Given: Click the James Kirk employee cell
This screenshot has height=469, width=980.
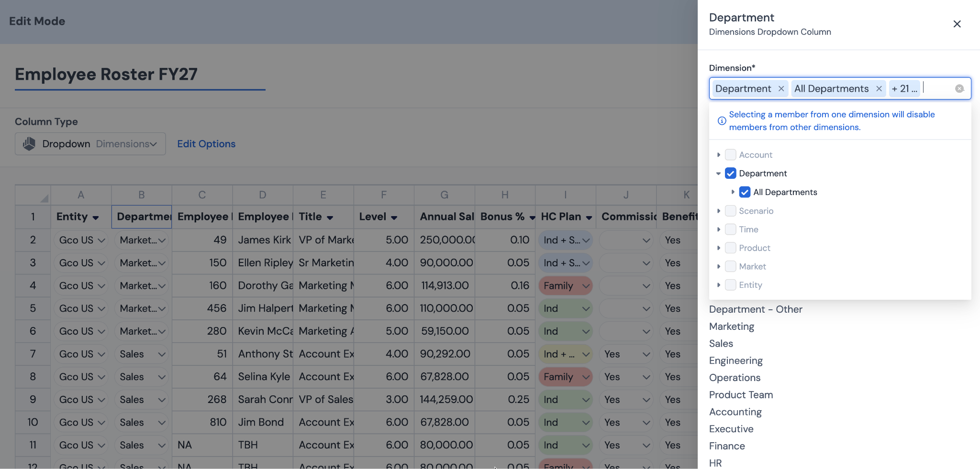Looking at the screenshot, I should click(x=263, y=240).
